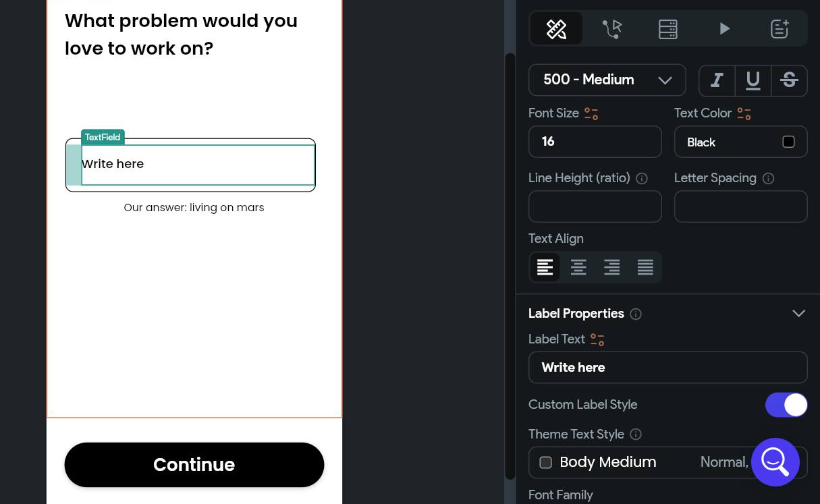
Task: Click the Continue button
Action: [x=194, y=465]
